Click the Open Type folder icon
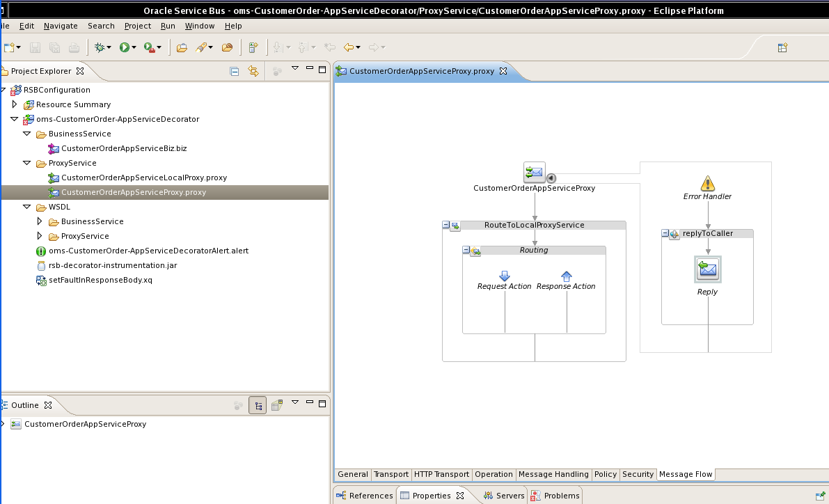This screenshot has width=829, height=504. (x=182, y=47)
